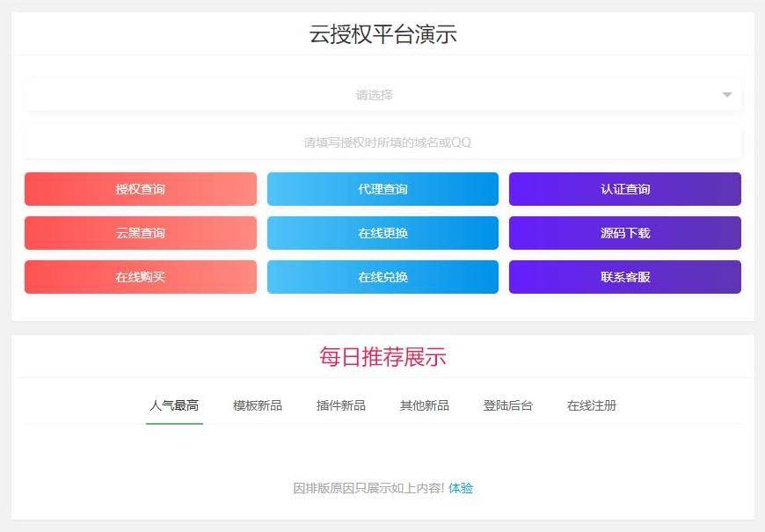Click the 代理查询 (Agent Query) button
The image size is (765, 532).
click(382, 188)
